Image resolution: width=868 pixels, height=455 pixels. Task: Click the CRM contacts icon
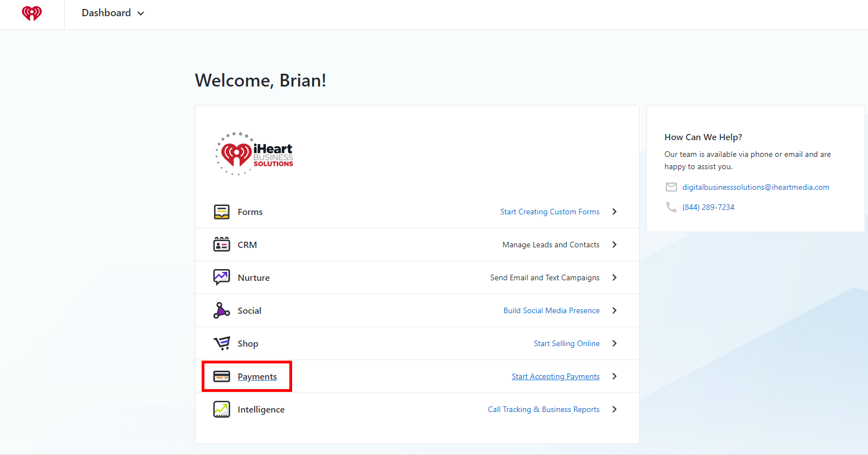click(222, 245)
